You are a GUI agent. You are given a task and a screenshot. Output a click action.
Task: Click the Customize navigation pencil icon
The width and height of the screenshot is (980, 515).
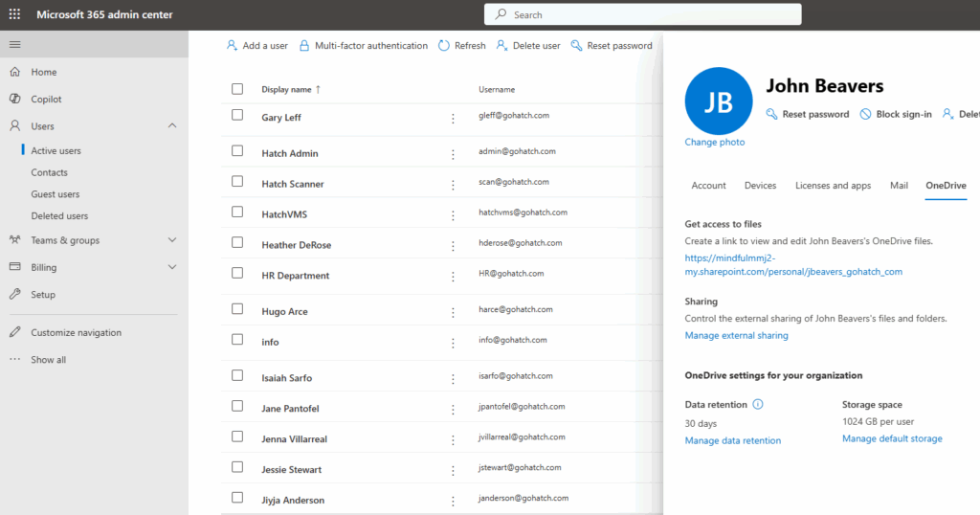[15, 332]
